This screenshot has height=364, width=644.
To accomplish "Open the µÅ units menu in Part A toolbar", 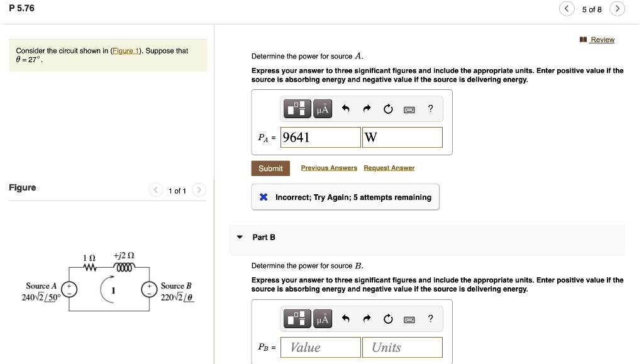I will click(x=323, y=108).
